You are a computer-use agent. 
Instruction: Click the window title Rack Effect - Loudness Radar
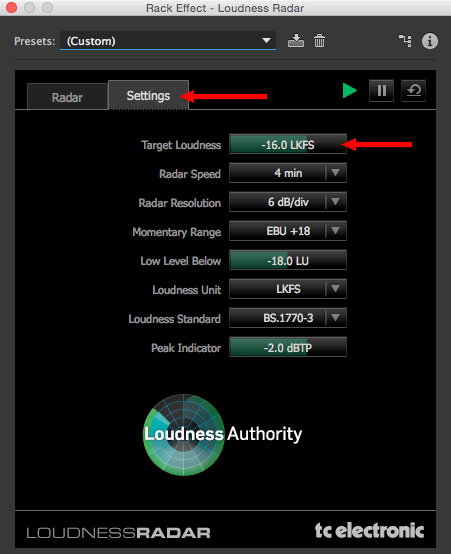coord(225,8)
